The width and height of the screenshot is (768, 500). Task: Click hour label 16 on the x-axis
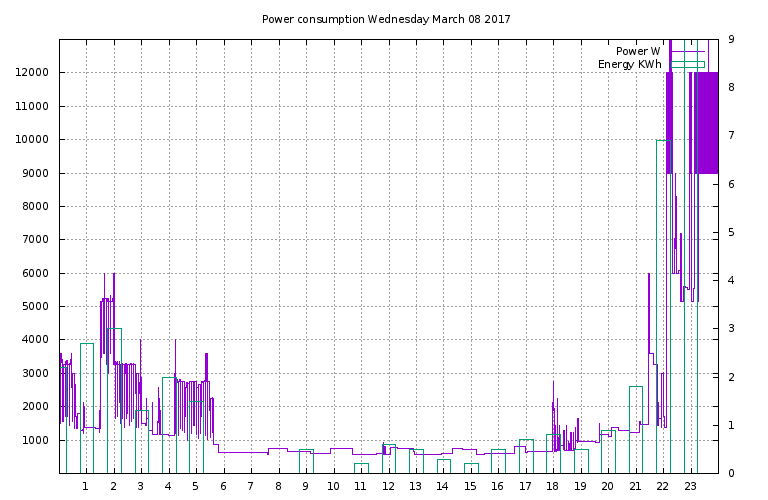coord(498,486)
